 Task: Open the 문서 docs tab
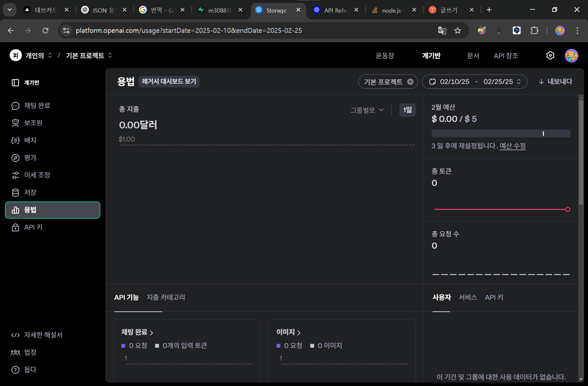pos(473,55)
